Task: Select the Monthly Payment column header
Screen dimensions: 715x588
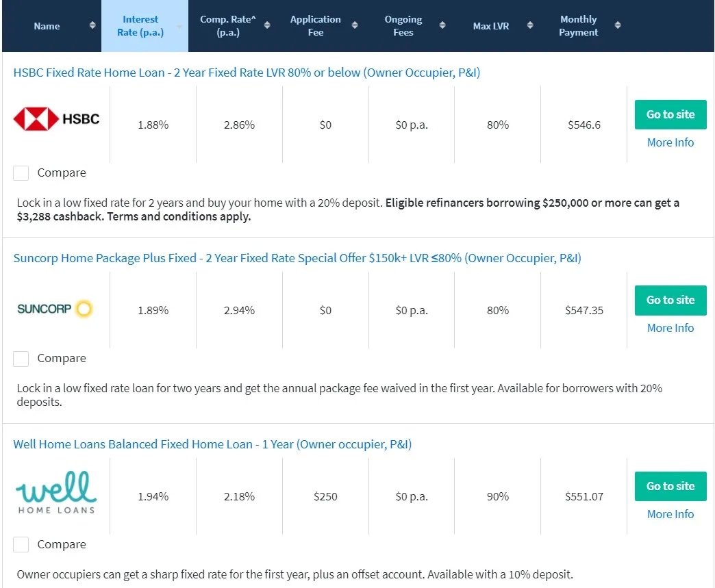Action: [x=582, y=26]
